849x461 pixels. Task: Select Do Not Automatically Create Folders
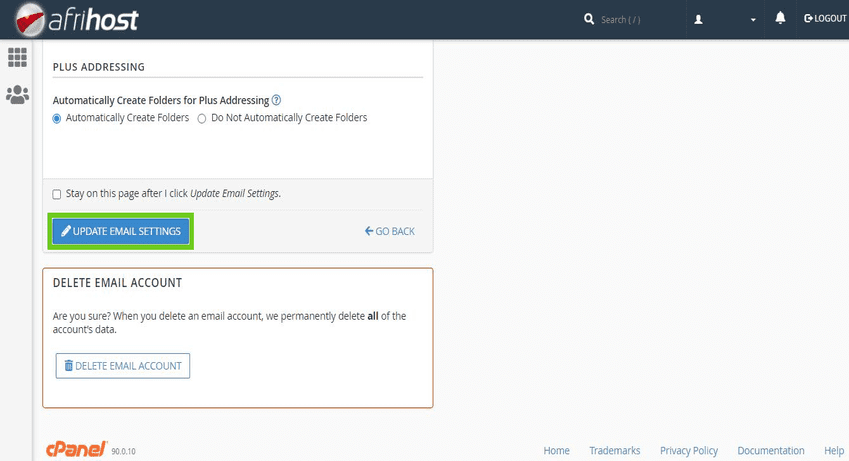point(202,118)
